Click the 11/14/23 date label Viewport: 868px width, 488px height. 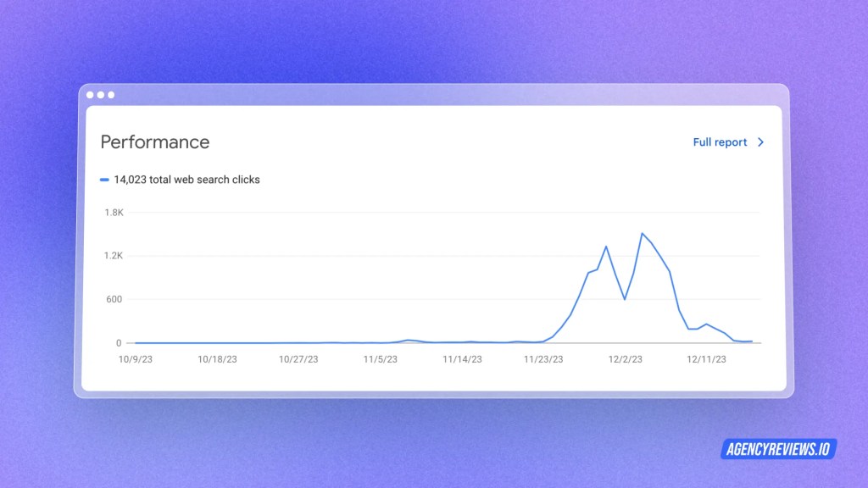(462, 359)
